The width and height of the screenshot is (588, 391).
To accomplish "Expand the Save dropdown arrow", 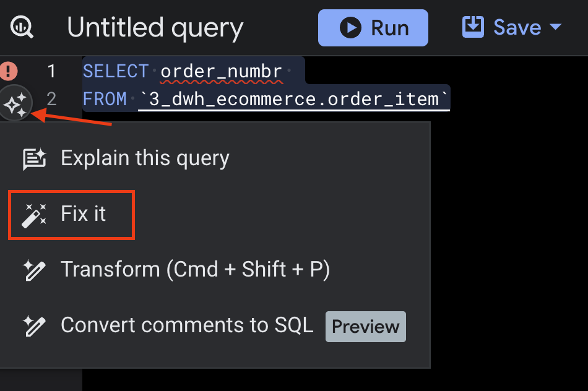I will tap(555, 27).
